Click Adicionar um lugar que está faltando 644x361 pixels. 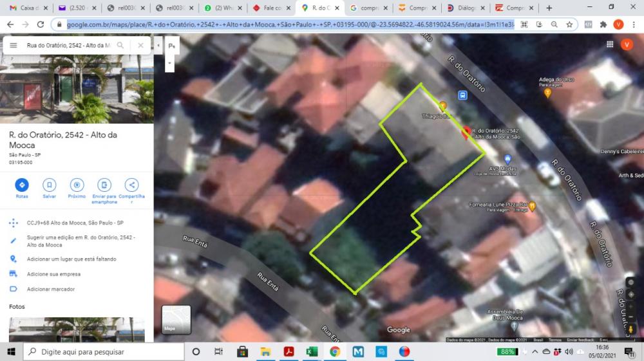tap(71, 259)
